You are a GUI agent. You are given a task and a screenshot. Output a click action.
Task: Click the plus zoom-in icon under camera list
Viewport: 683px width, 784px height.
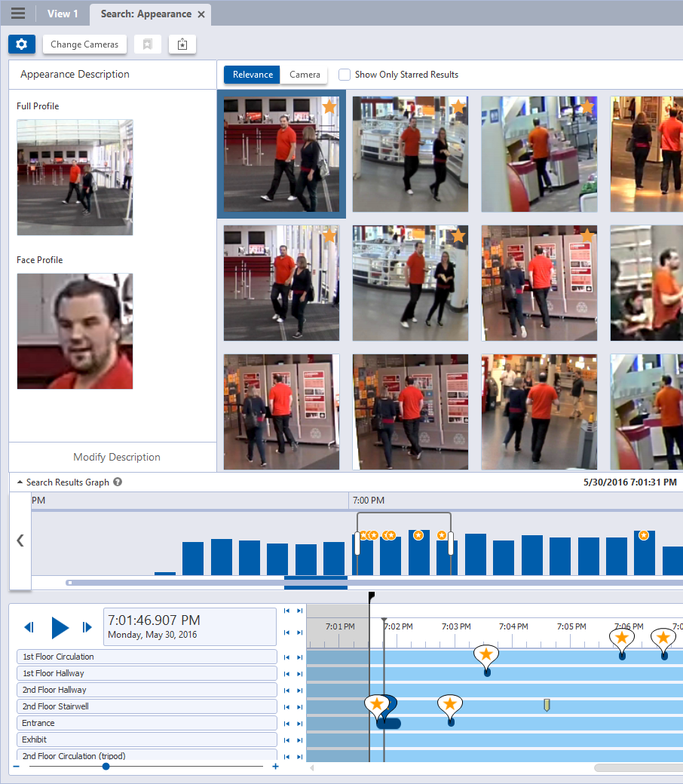pyautogui.click(x=275, y=766)
